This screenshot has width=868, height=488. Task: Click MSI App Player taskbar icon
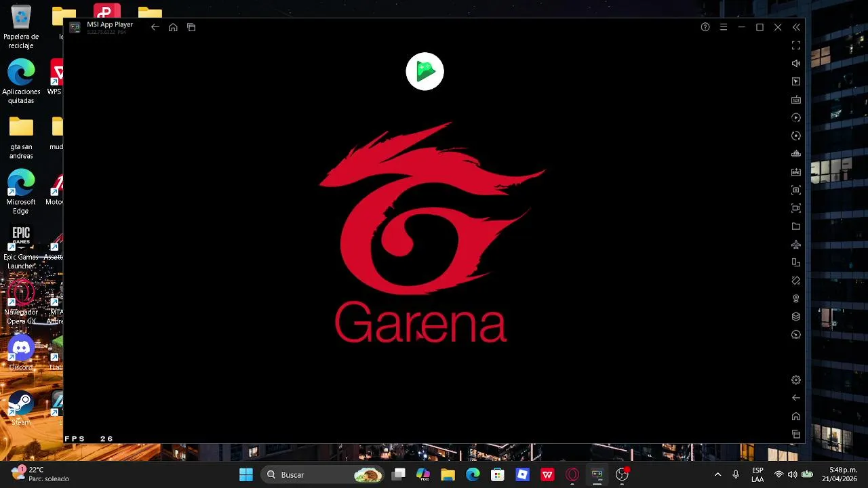tap(597, 474)
